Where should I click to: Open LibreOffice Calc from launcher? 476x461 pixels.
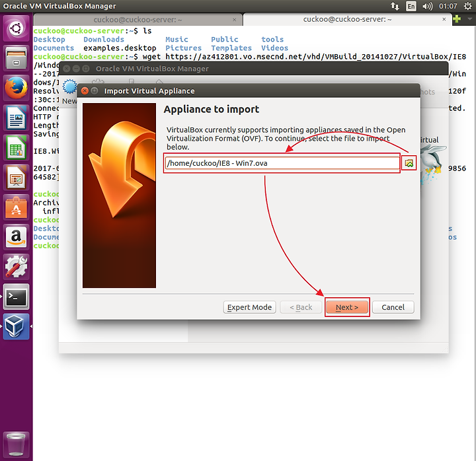tap(16, 147)
